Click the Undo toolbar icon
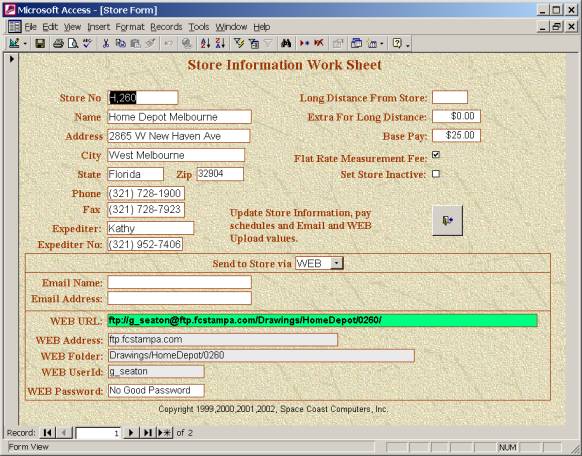The width and height of the screenshot is (582, 456). 168,43
